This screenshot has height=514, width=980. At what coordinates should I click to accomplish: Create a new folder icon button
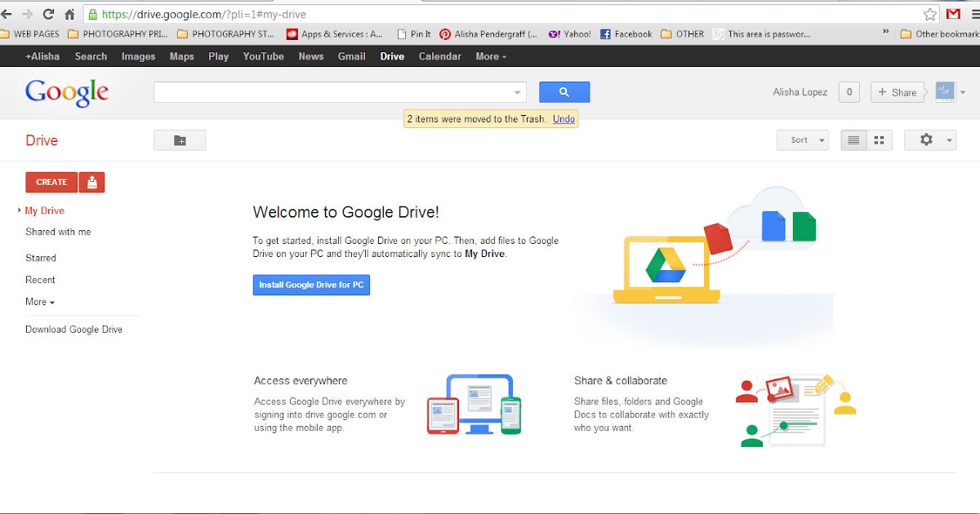(x=180, y=140)
